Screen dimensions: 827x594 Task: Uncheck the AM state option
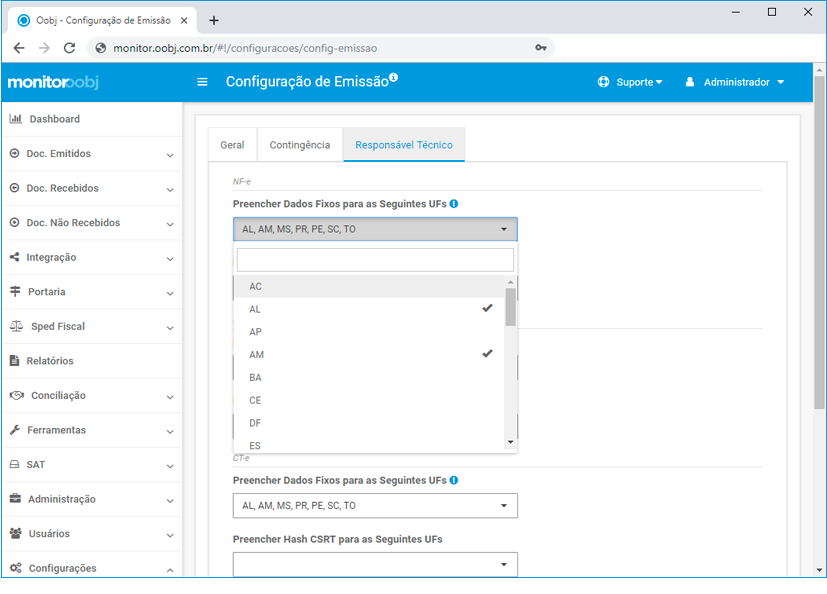369,355
